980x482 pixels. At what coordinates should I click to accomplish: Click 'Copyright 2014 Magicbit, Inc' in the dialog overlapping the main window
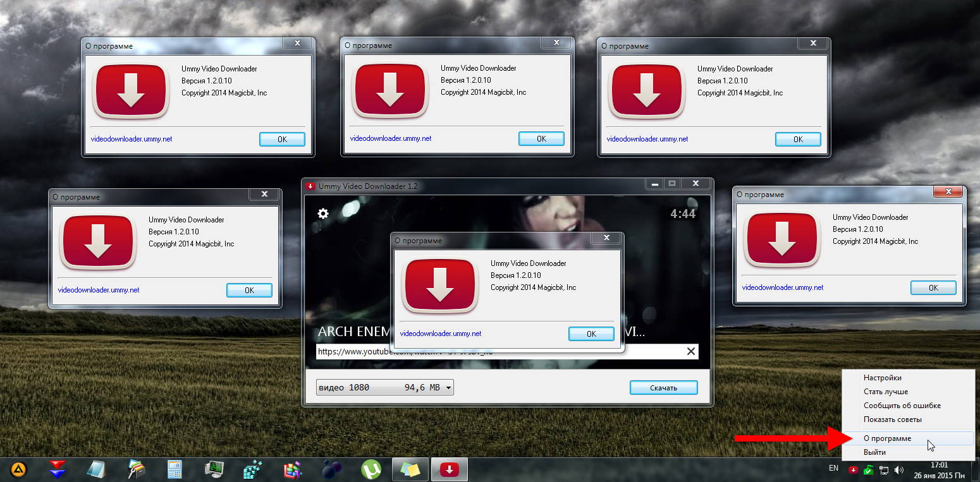pos(533,287)
